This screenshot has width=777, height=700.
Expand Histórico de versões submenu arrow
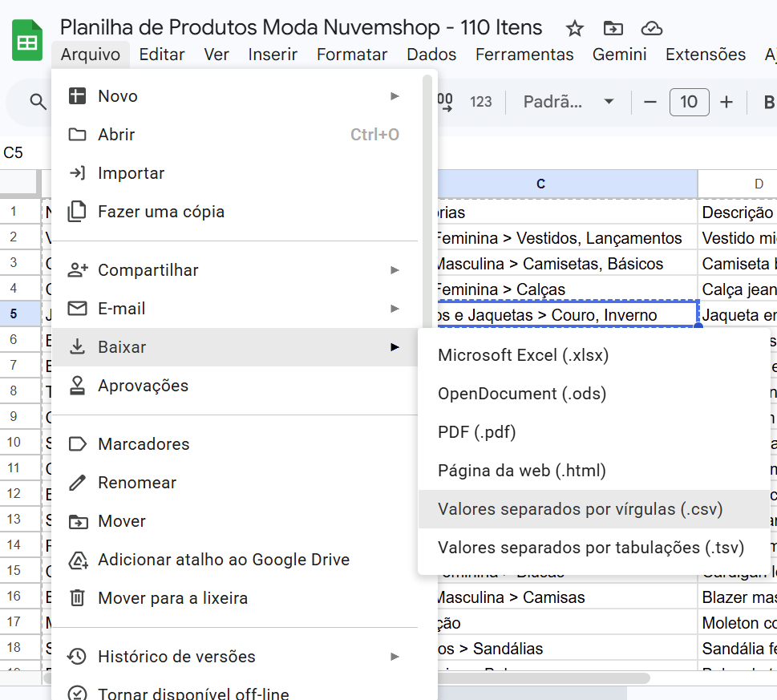(x=395, y=657)
